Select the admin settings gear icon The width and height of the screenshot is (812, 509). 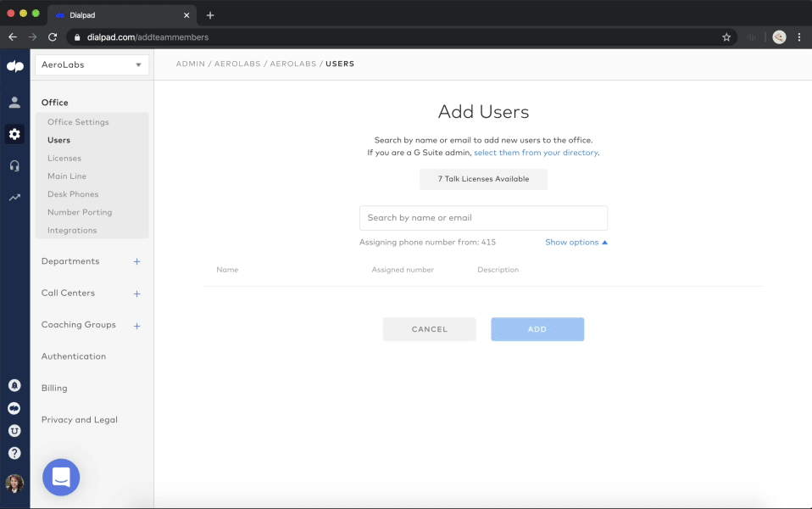pyautogui.click(x=14, y=134)
